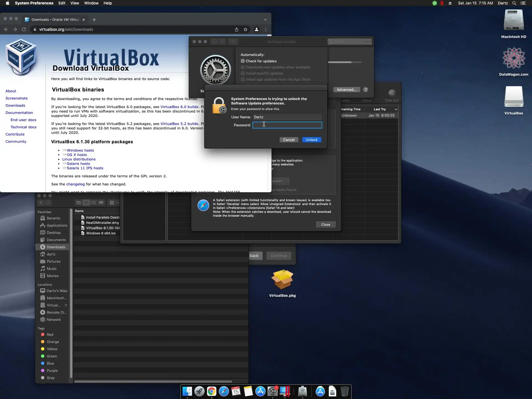Image resolution: width=532 pixels, height=399 pixels.
Task: Open the Window menu in the menu bar
Action: (91, 3)
